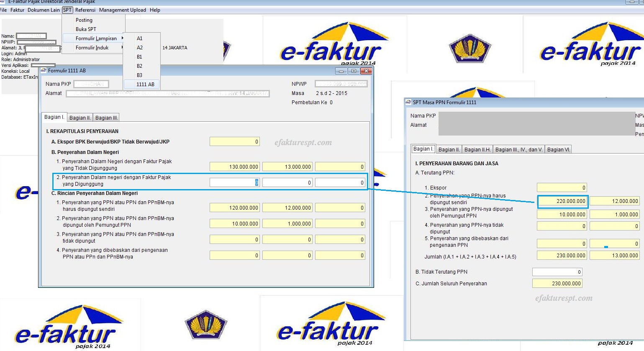Click Jumlah Seluruh Penyerahan field
Viewport: 644px width, 351px height.
coord(557,284)
